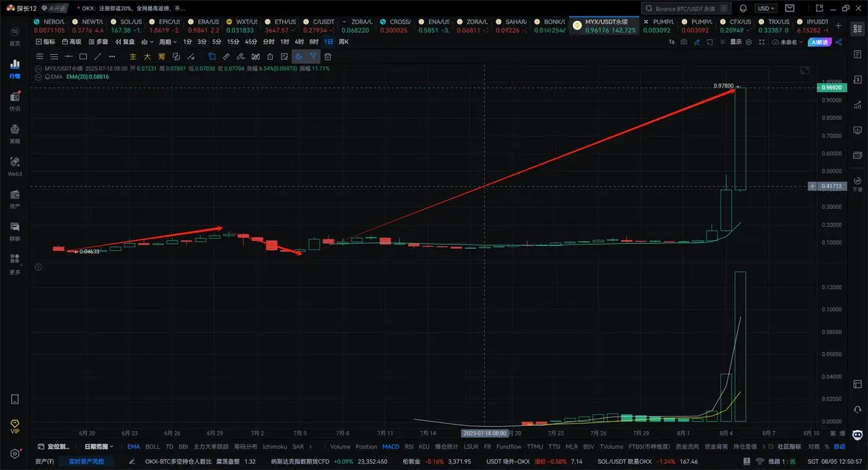Image resolution: width=868 pixels, height=470 pixels.
Task: Expand the 日期范围 date range dropdown
Action: tap(98, 446)
